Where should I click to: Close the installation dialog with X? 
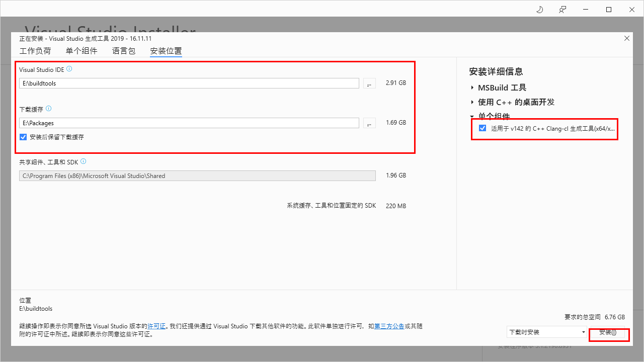627,38
